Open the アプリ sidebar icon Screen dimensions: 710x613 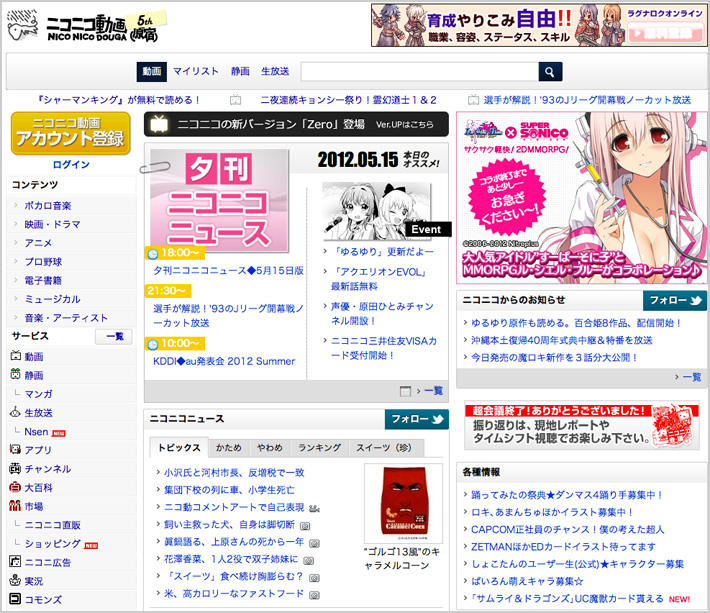coord(16,450)
